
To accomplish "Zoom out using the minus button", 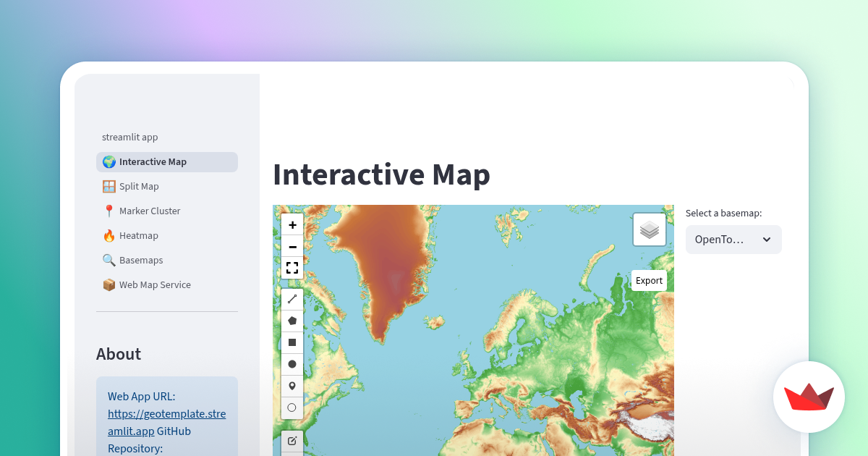I will pyautogui.click(x=292, y=246).
